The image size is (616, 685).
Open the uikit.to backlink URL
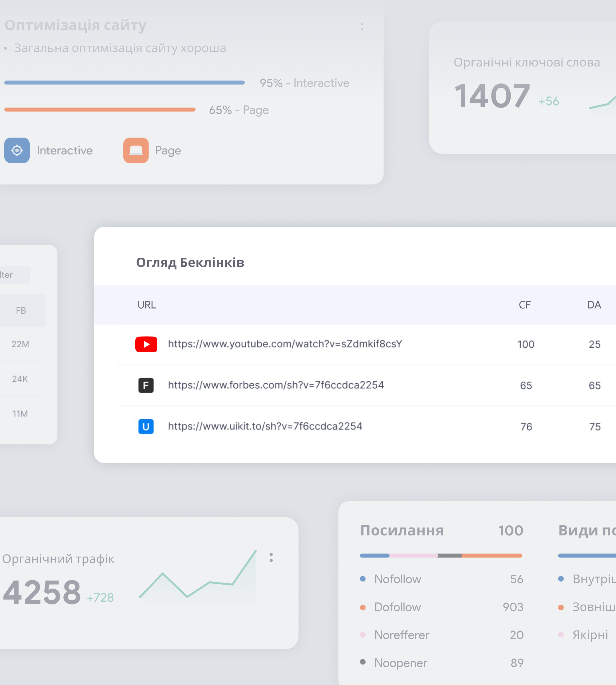pos(265,426)
